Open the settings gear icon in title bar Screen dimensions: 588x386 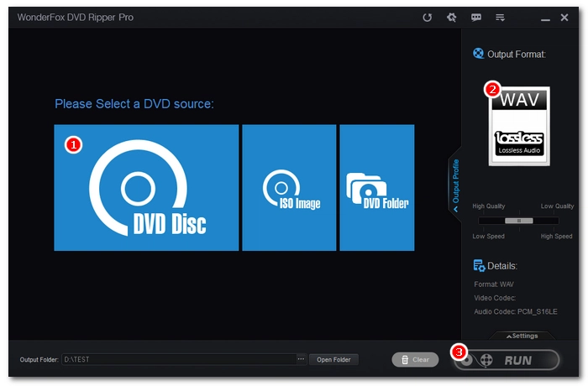click(452, 18)
